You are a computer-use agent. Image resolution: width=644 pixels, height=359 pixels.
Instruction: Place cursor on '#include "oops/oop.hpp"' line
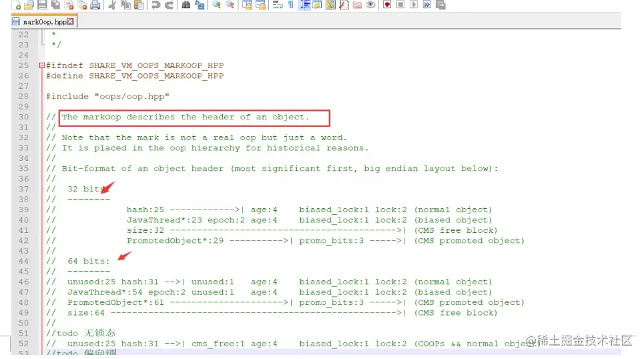click(x=107, y=97)
